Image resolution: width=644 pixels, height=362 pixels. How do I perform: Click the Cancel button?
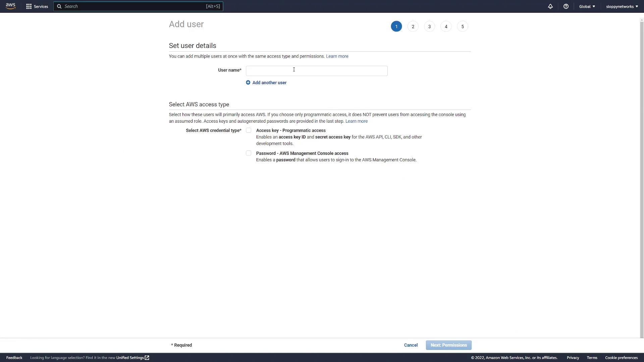(411, 345)
